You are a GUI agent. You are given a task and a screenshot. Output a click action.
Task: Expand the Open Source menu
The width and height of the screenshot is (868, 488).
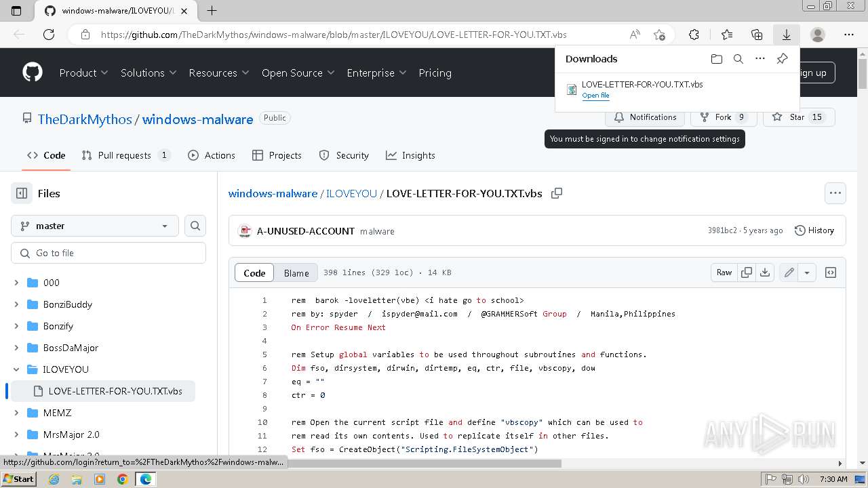click(298, 73)
